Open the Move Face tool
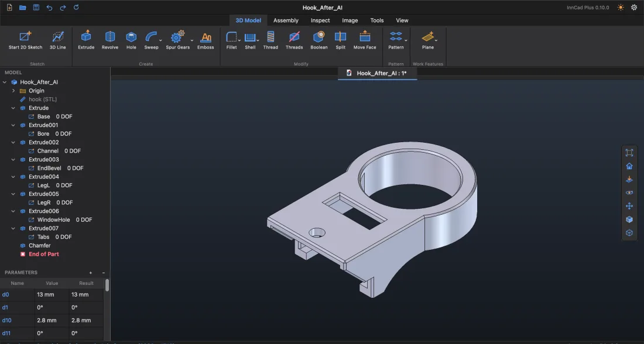Screen dimensions: 644x344 (365, 40)
